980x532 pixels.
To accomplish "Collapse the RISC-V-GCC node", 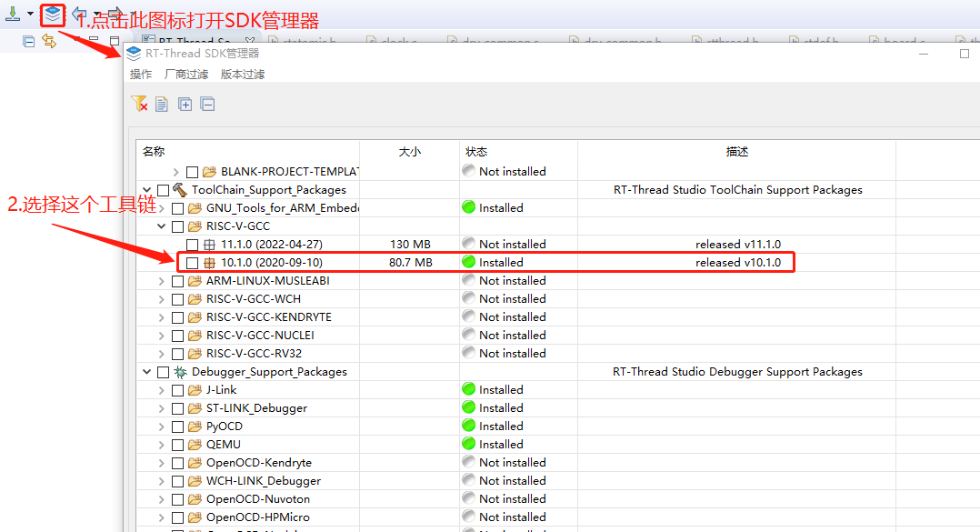I will tap(161, 226).
